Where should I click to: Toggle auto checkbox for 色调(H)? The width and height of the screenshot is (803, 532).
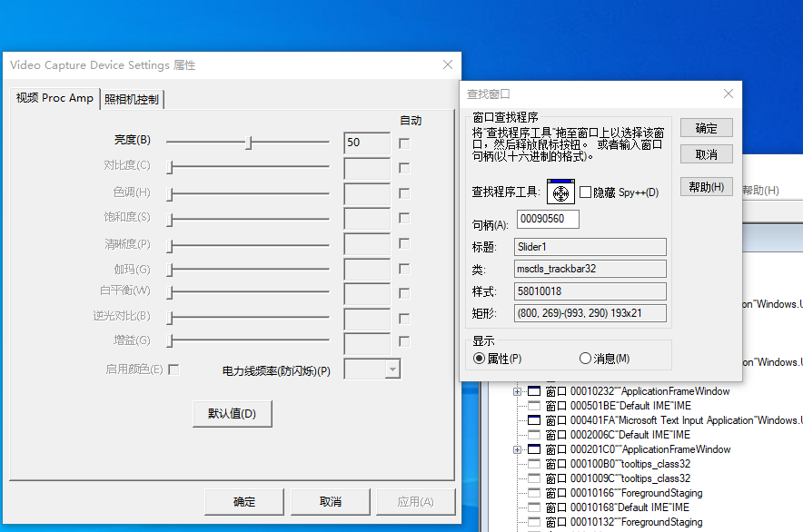404,193
